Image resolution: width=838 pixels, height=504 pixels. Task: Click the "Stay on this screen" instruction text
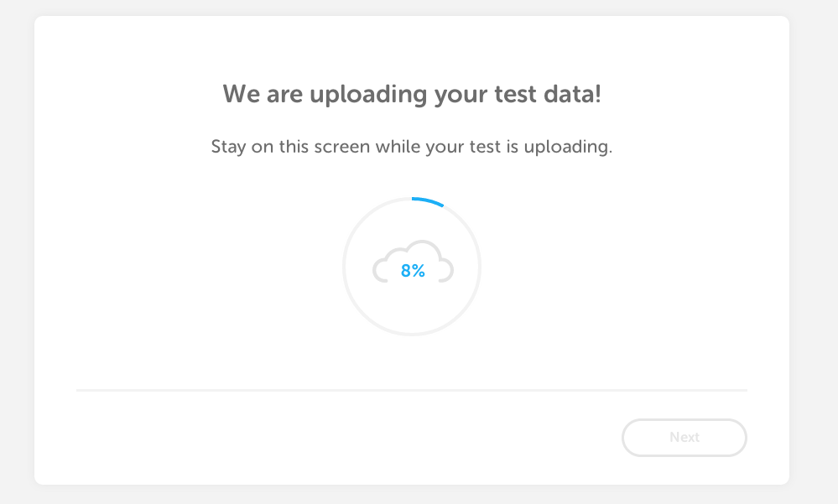(x=412, y=147)
